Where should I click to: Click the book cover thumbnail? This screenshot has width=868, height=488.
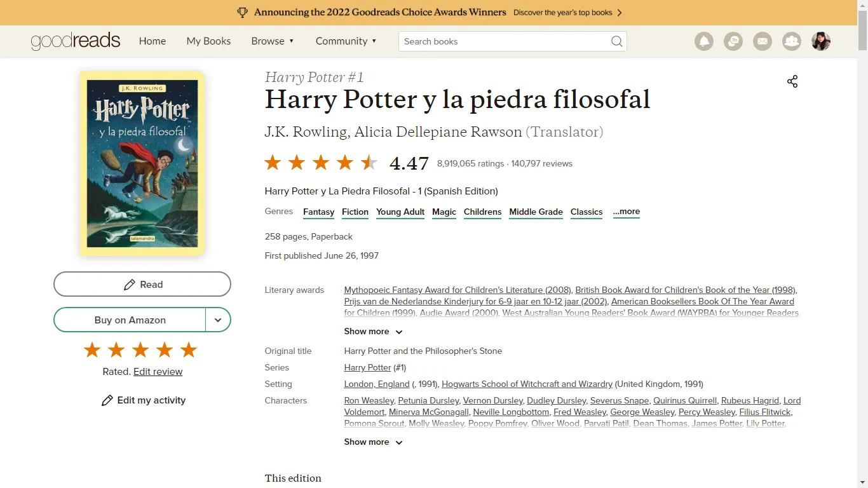click(142, 164)
